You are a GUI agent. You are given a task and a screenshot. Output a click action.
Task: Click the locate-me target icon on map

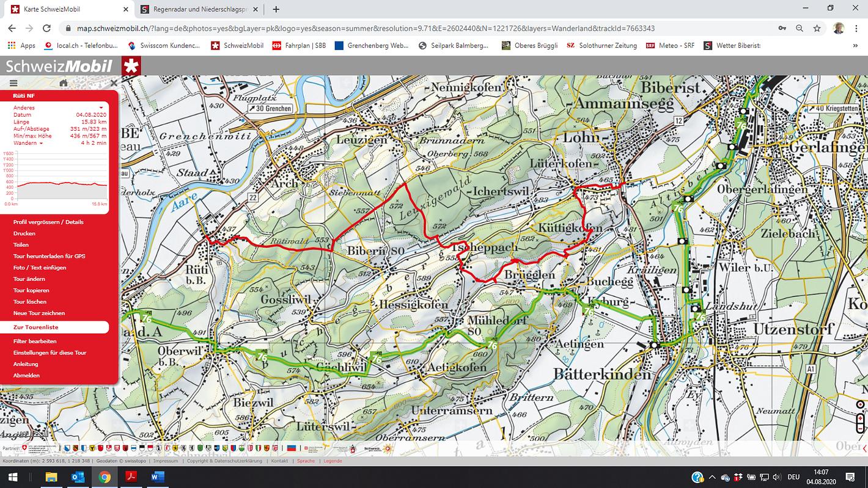click(860, 404)
